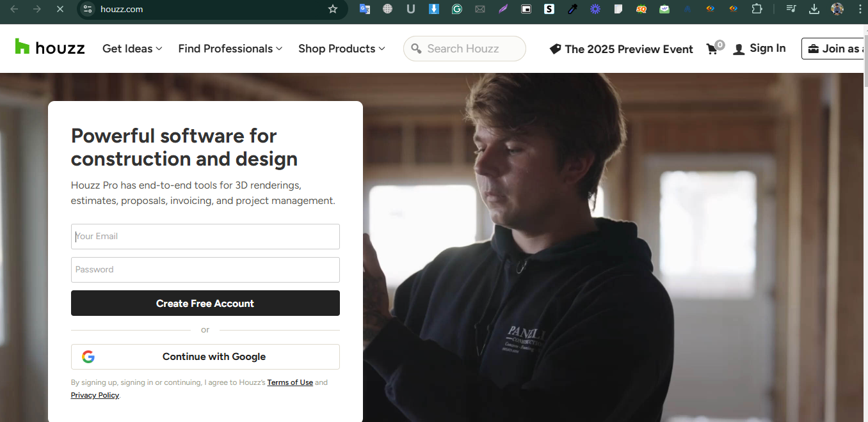This screenshot has height=422, width=868.
Task: Open the Grammarly extension
Action: (457, 9)
